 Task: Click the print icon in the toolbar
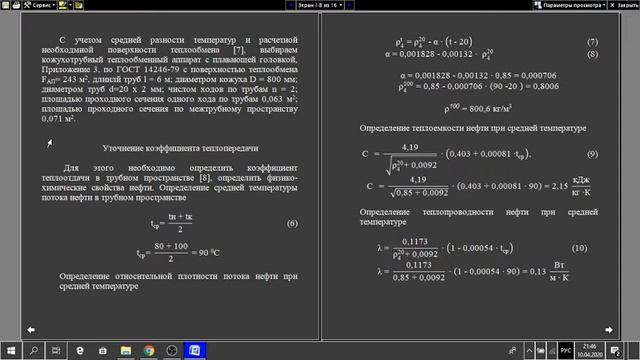tap(16, 5)
